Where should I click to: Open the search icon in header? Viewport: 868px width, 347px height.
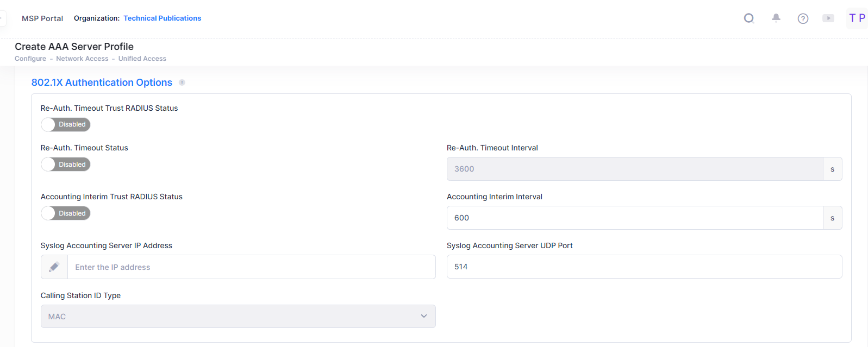[749, 18]
